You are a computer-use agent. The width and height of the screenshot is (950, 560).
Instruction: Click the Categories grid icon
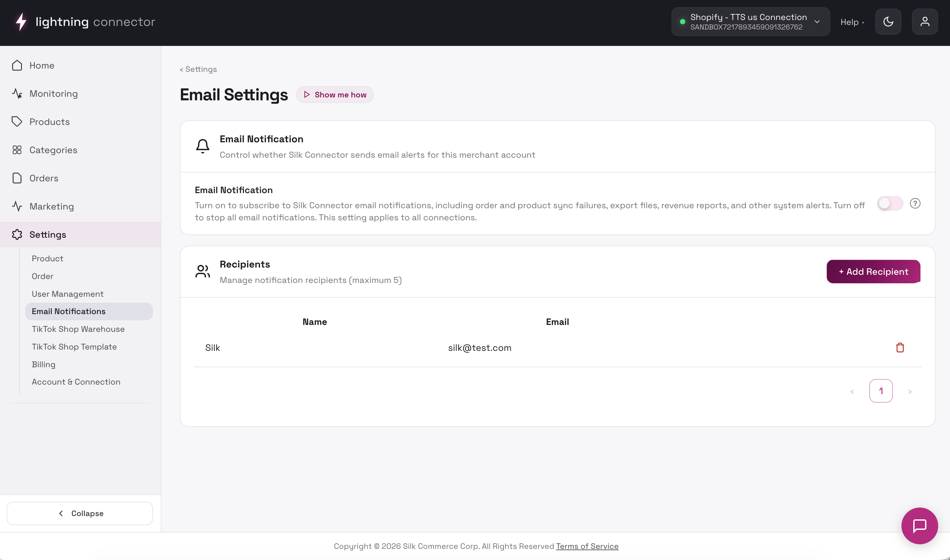click(x=17, y=150)
